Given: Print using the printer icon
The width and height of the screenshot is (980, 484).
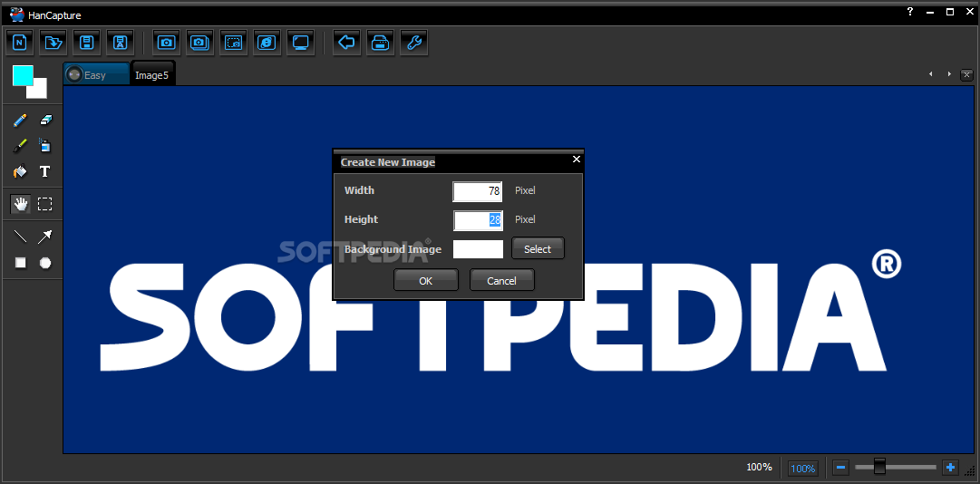Looking at the screenshot, I should pyautogui.click(x=380, y=43).
